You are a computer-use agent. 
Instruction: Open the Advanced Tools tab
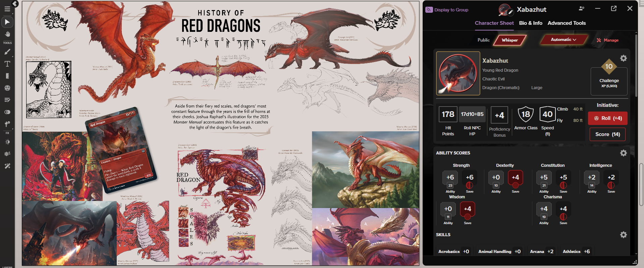pyautogui.click(x=567, y=23)
